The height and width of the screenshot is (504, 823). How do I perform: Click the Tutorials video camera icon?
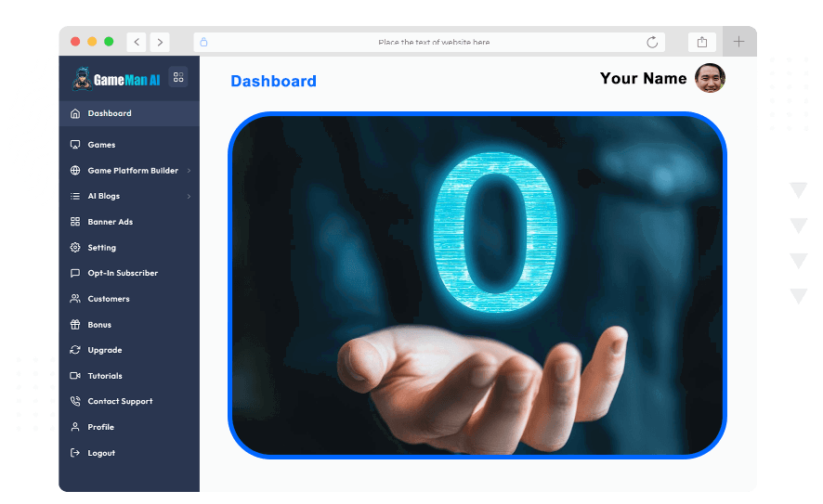click(75, 376)
